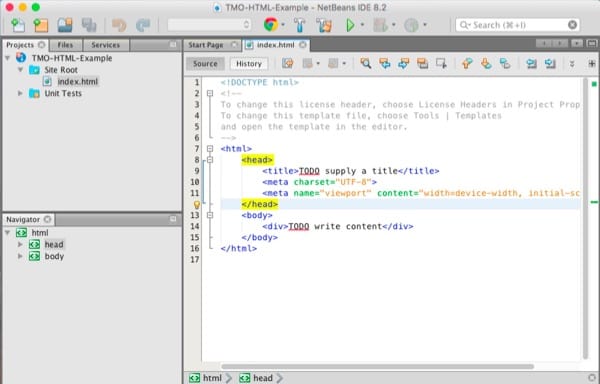The width and height of the screenshot is (600, 384).
Task: Collapse the TMO-HTML-Example project node
Action: 7,58
